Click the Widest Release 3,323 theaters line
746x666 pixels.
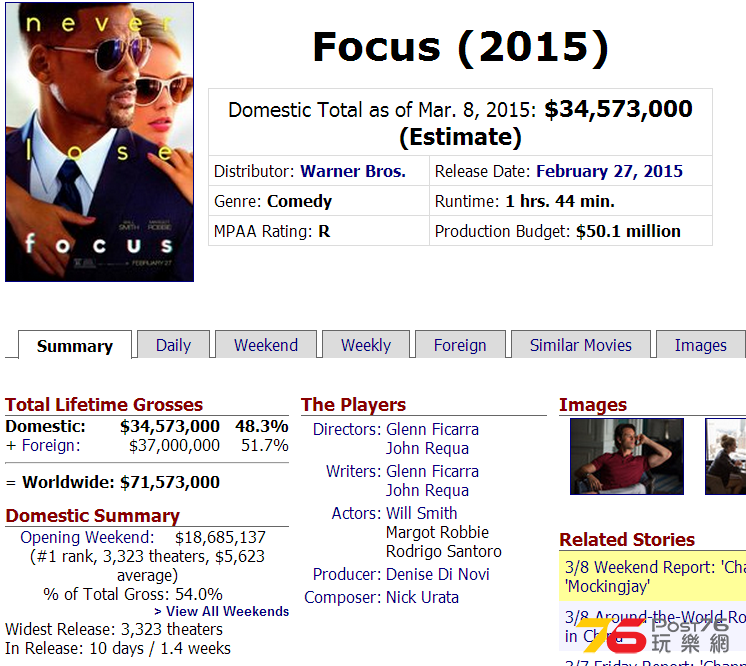tap(114, 629)
